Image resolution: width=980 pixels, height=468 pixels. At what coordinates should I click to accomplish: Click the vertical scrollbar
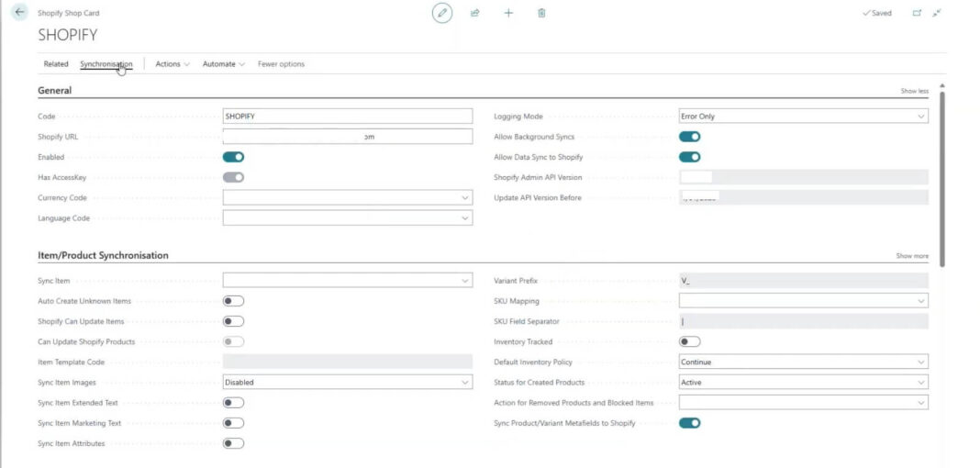941,178
